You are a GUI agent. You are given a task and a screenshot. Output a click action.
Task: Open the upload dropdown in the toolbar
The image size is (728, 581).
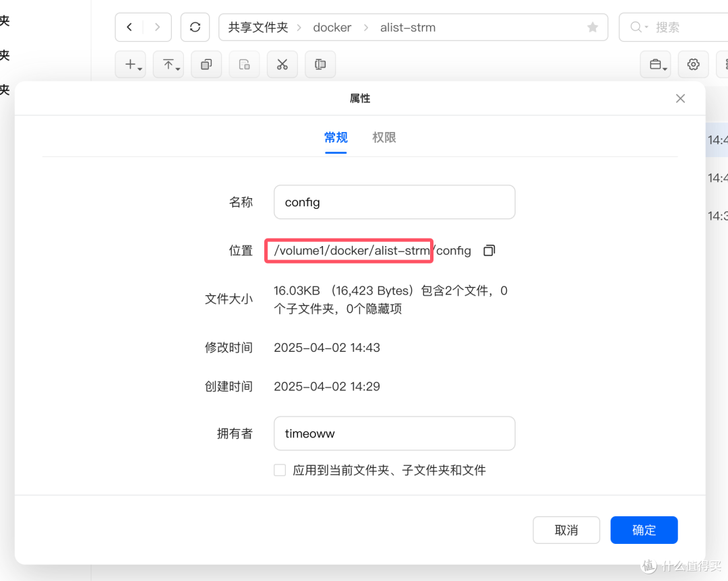[x=169, y=65]
